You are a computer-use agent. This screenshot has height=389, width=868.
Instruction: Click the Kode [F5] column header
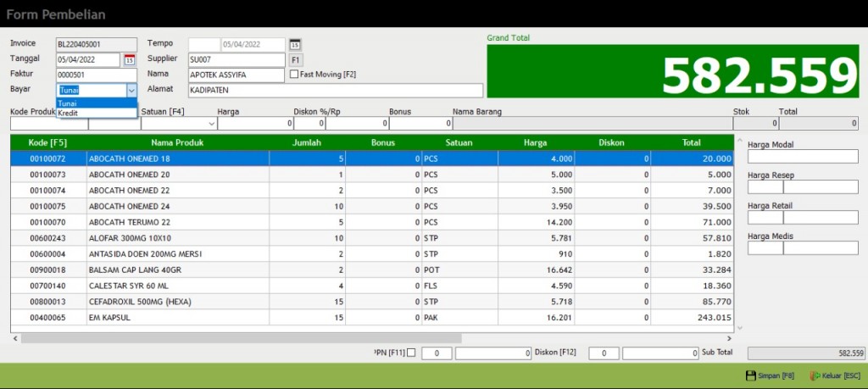click(48, 142)
